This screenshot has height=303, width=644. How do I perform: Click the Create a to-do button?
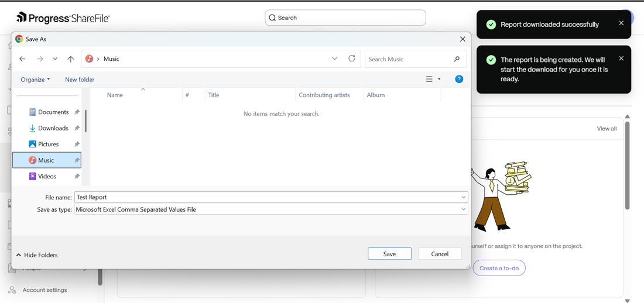[499, 268]
